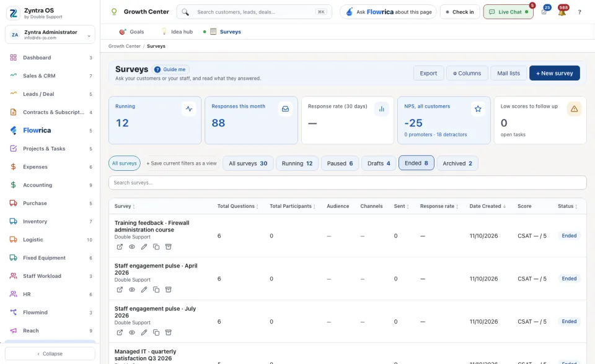595x364 pixels.
Task: Collapse the left sidebar
Action: tap(50, 353)
